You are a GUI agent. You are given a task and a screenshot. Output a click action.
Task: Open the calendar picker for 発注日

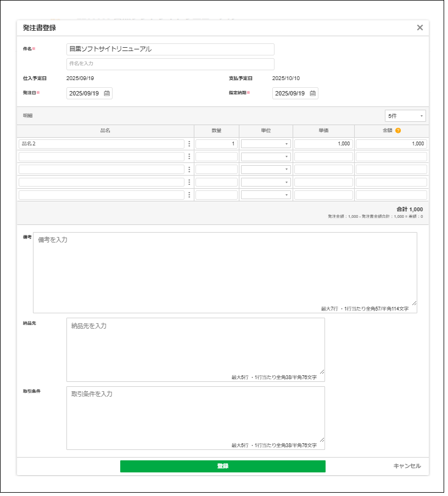[x=106, y=93]
